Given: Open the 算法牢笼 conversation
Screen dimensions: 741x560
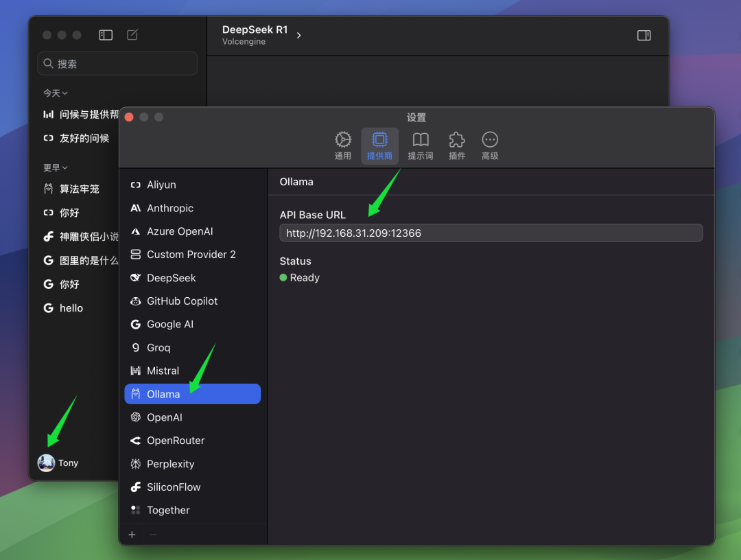Looking at the screenshot, I should [x=79, y=189].
